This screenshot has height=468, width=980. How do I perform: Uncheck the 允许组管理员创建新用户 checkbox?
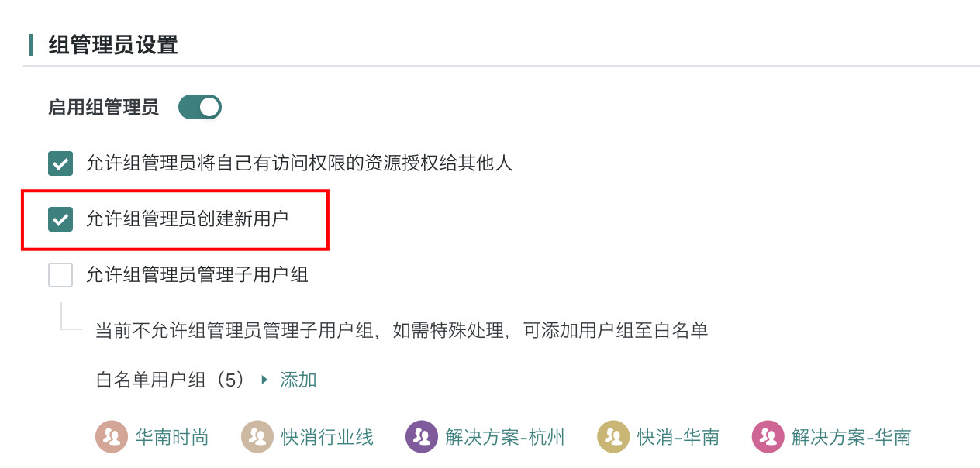coord(60,219)
